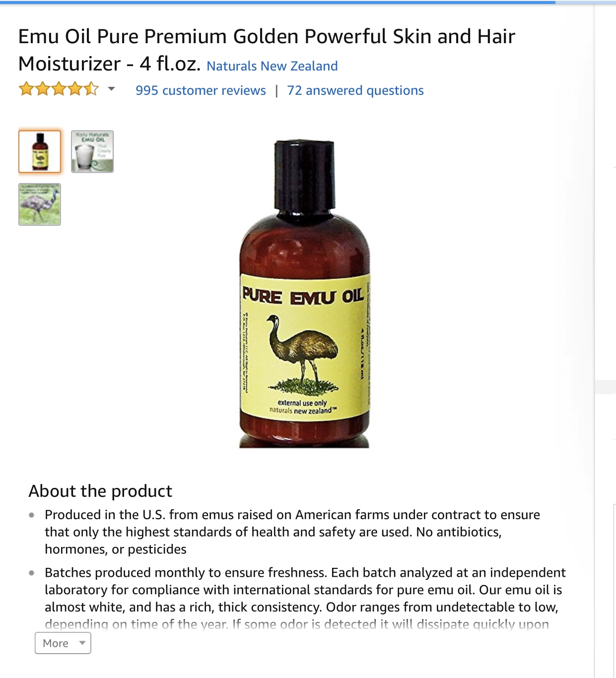
Task: Visit the Naturals New Zealand brand link
Action: (x=272, y=66)
